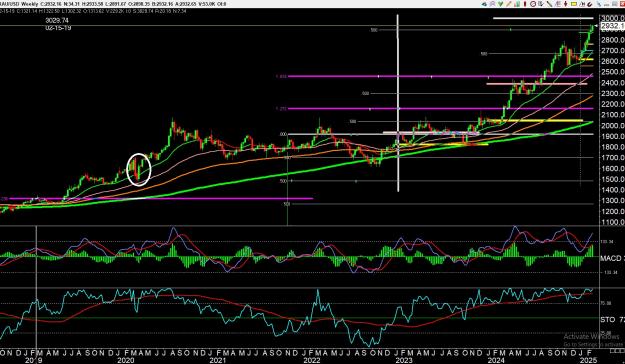Click the STO indicator label
This screenshot has width=625, height=364.
click(607, 320)
